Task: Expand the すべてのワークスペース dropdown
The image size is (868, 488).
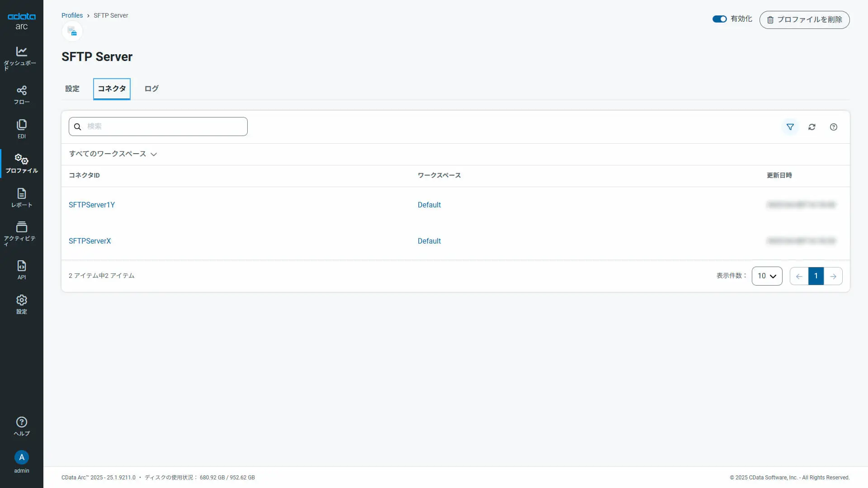Action: (x=113, y=154)
